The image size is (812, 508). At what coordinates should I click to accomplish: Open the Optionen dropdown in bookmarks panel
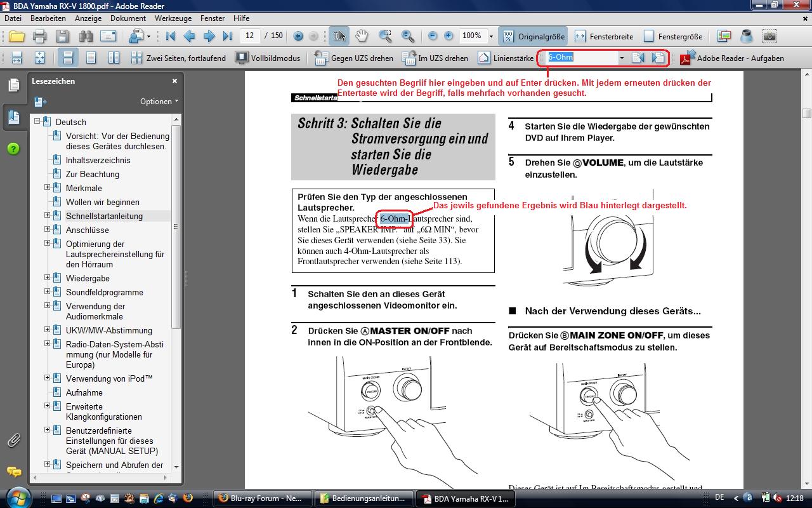click(x=159, y=102)
